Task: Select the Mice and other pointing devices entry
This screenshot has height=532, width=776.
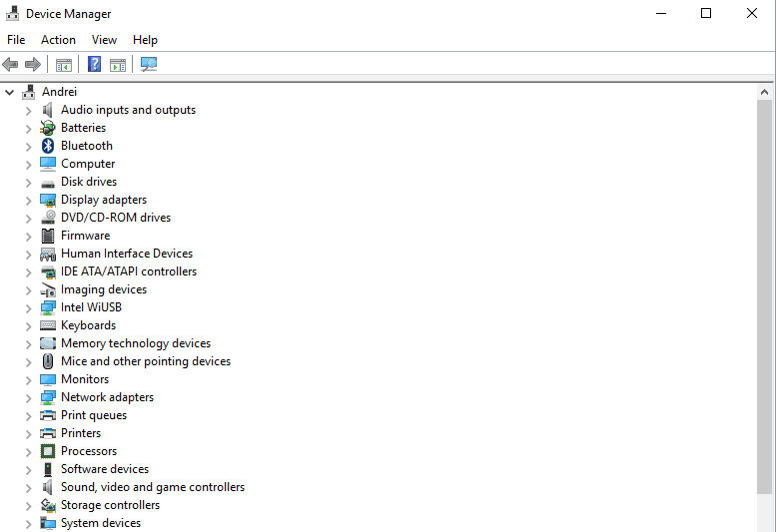Action: click(146, 361)
